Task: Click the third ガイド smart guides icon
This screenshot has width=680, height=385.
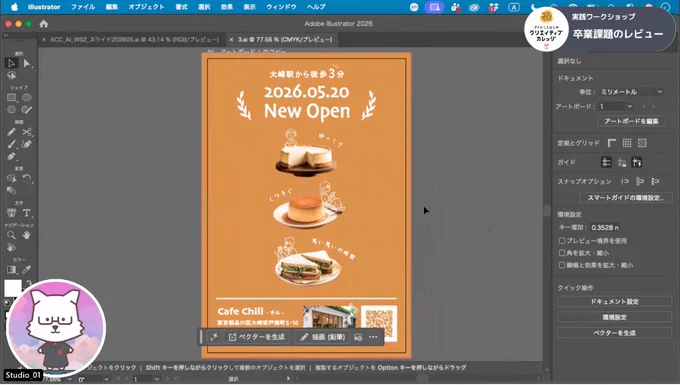Action: tap(637, 162)
